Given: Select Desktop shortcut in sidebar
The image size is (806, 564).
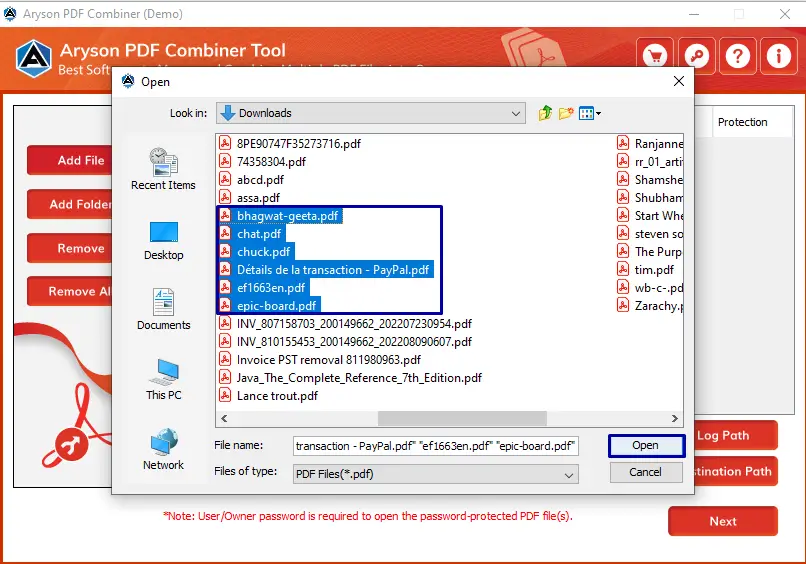Looking at the screenshot, I should tap(163, 241).
